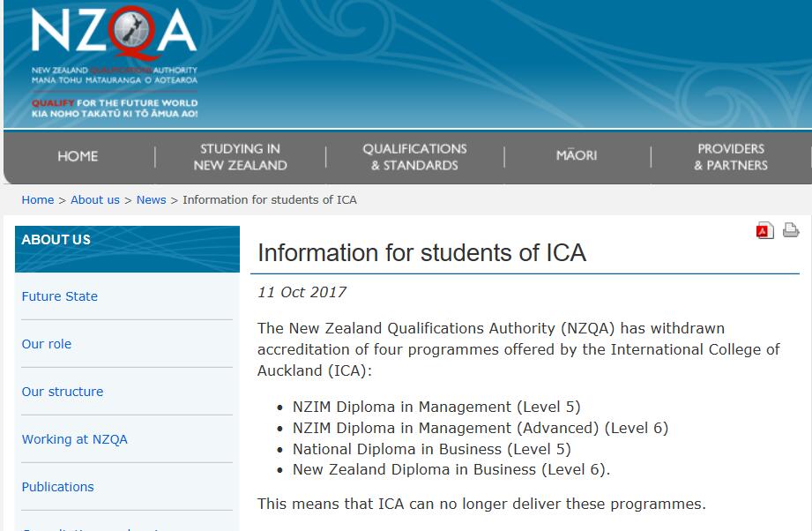Navigate to News breadcrumb link

click(x=151, y=200)
